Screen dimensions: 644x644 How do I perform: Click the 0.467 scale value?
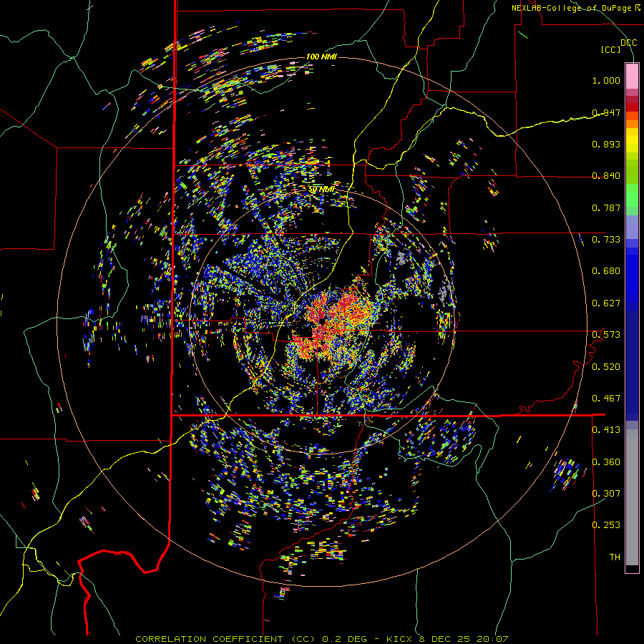click(606, 399)
